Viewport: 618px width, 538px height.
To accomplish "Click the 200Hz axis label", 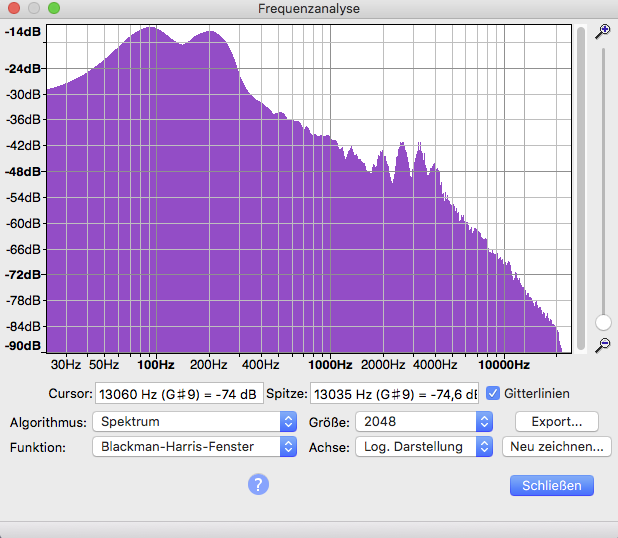I will point(208,365).
